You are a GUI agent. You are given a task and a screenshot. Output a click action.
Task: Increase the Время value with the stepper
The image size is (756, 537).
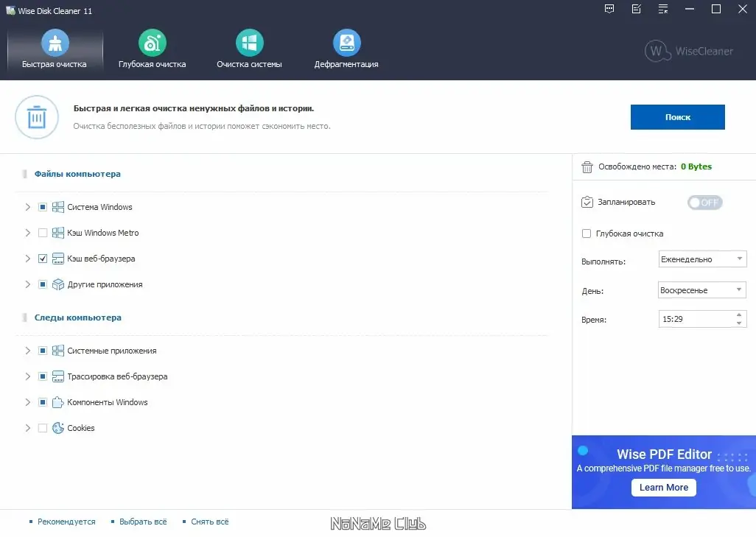coord(741,315)
